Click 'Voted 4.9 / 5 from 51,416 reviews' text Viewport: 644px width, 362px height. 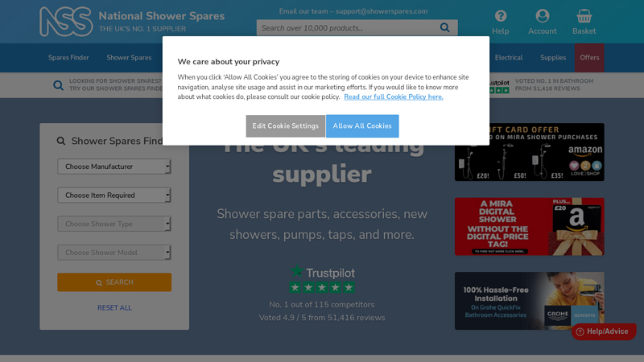tap(322, 318)
